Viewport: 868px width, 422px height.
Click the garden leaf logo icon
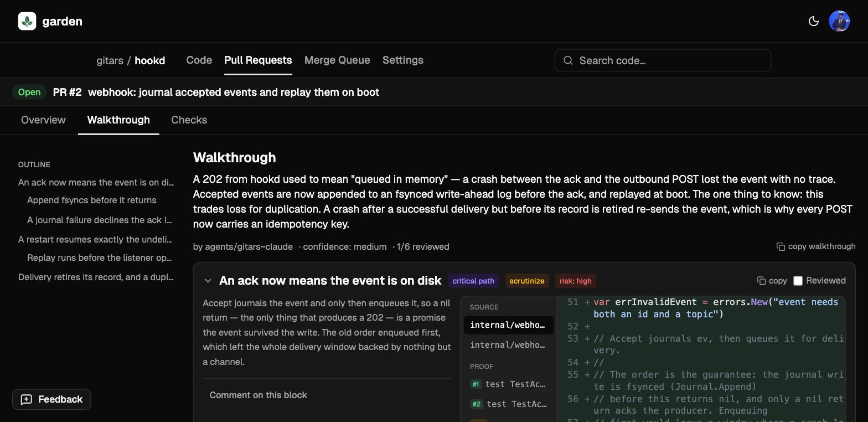pyautogui.click(x=27, y=21)
